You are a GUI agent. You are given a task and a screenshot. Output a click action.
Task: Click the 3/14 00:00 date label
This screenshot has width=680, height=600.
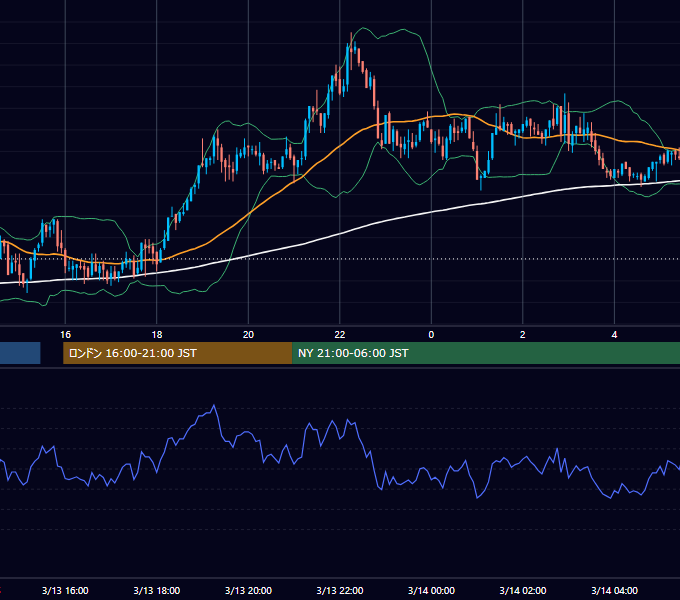click(432, 590)
